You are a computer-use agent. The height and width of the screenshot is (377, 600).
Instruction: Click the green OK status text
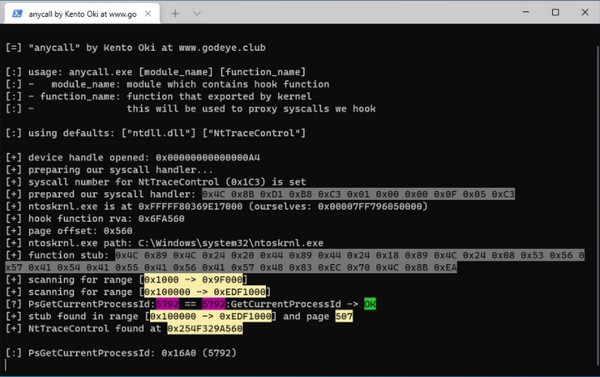pos(370,304)
